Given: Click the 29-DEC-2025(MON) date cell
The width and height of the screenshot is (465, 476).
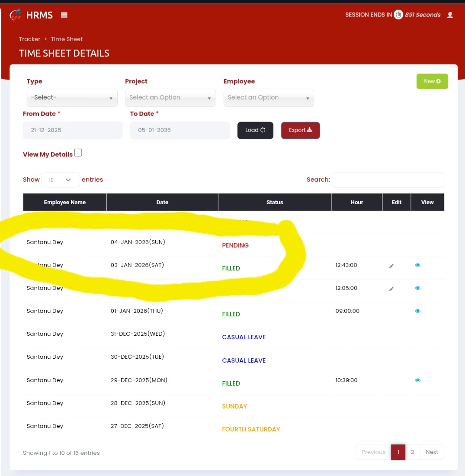Looking at the screenshot, I should click(139, 380).
